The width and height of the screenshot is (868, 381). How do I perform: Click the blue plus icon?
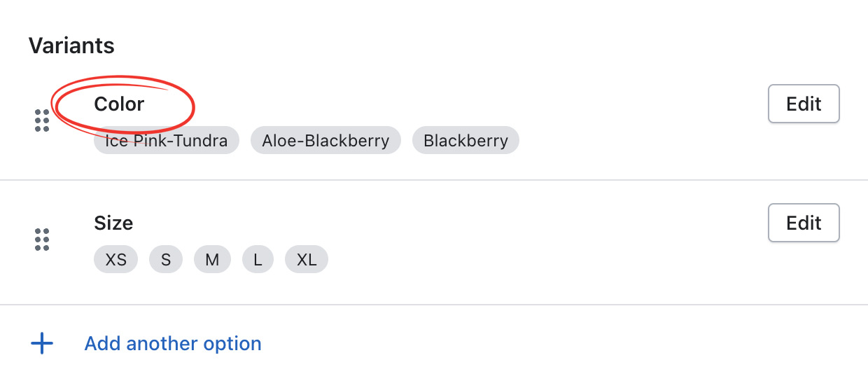pyautogui.click(x=42, y=344)
